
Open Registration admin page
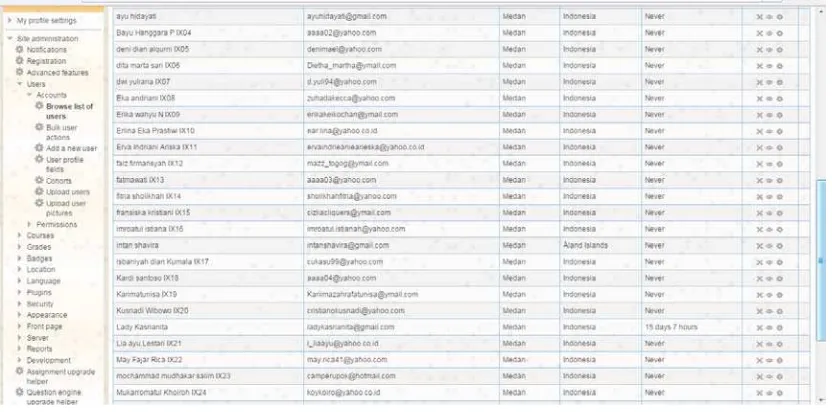click(x=46, y=61)
